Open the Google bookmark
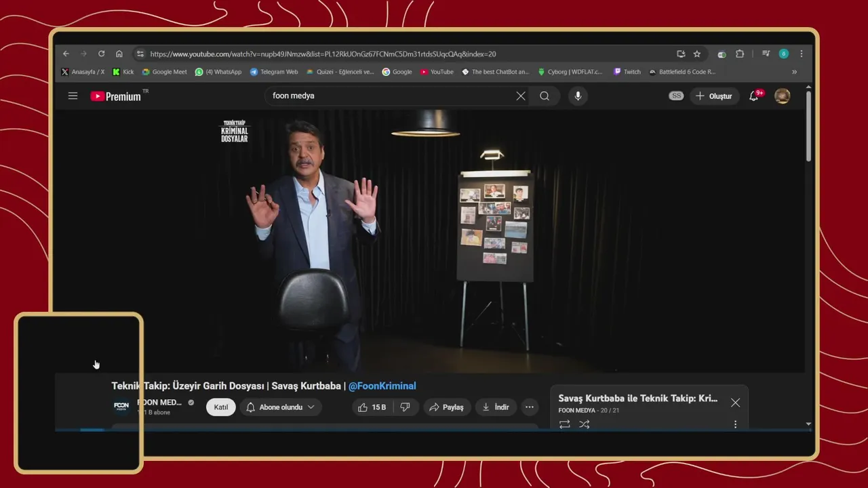The width and height of the screenshot is (868, 488). [x=397, y=72]
